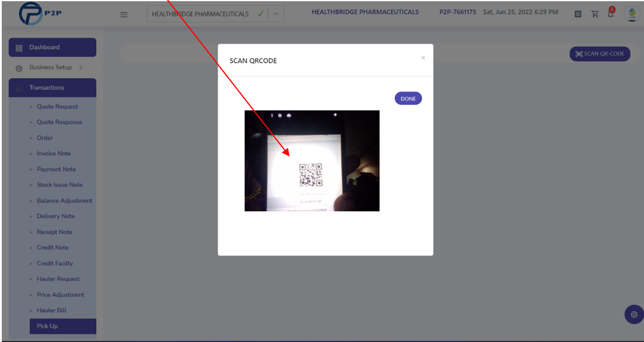Collapse the Transactions menu section
The image size is (644, 342).
(x=53, y=88)
